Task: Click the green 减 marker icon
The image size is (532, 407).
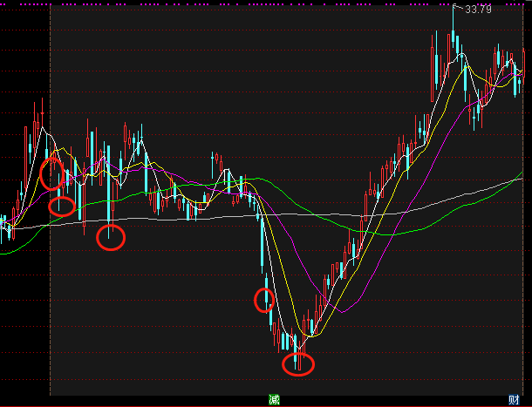Action: click(274, 400)
